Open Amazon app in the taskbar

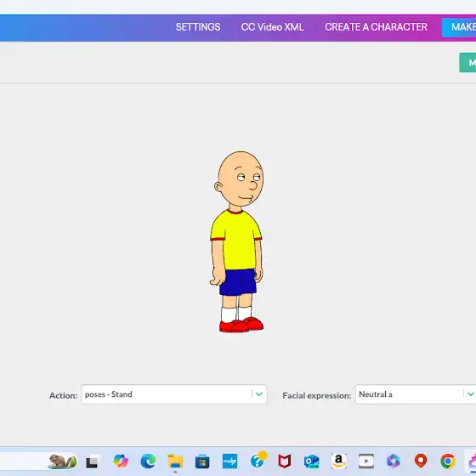click(x=339, y=461)
